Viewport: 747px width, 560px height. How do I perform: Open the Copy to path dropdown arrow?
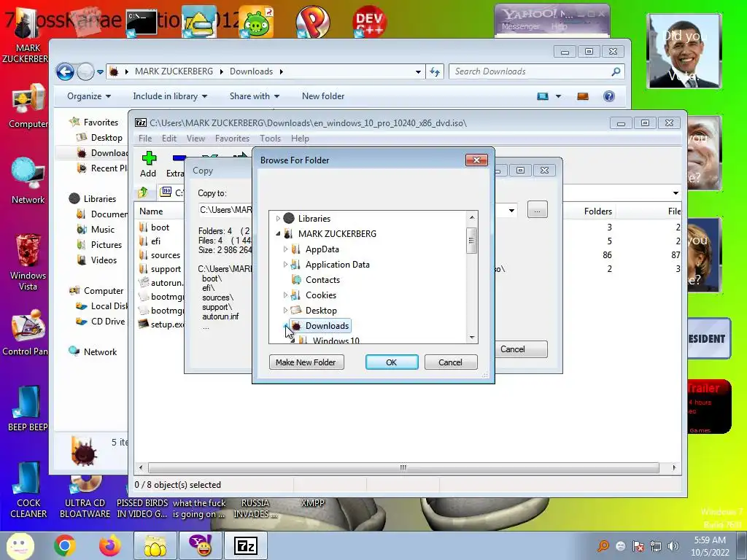(511, 210)
